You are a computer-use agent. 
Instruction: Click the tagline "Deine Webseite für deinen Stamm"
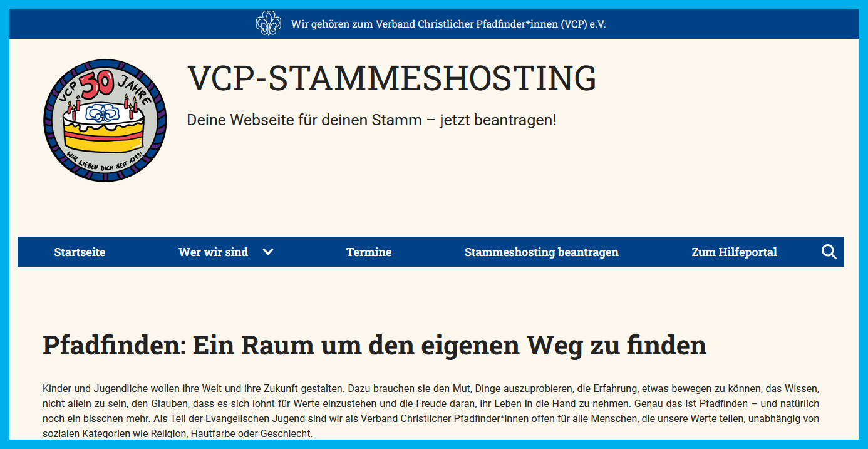click(371, 120)
